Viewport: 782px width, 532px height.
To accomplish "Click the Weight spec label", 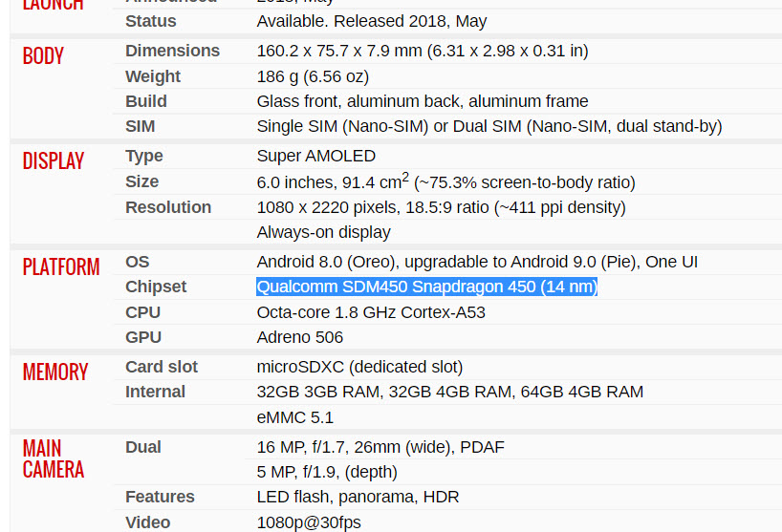I will point(153,76).
